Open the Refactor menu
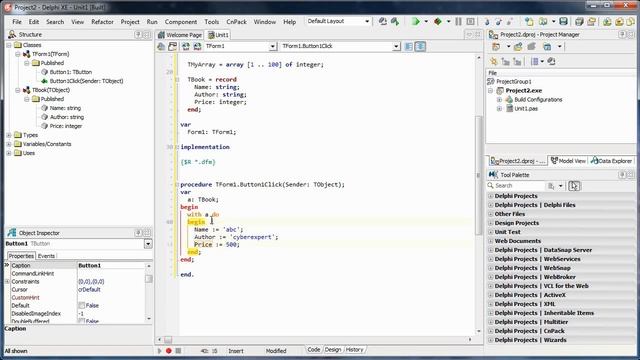The image size is (640, 360). [x=102, y=22]
